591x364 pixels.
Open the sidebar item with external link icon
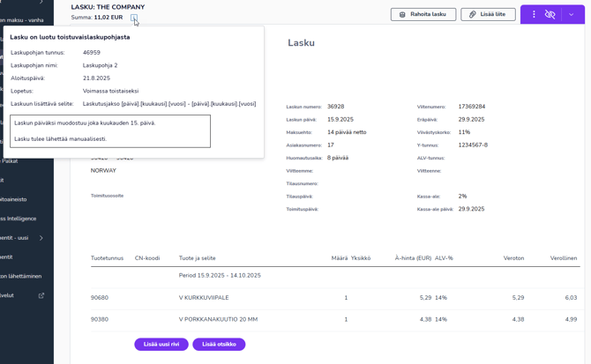coord(41,295)
